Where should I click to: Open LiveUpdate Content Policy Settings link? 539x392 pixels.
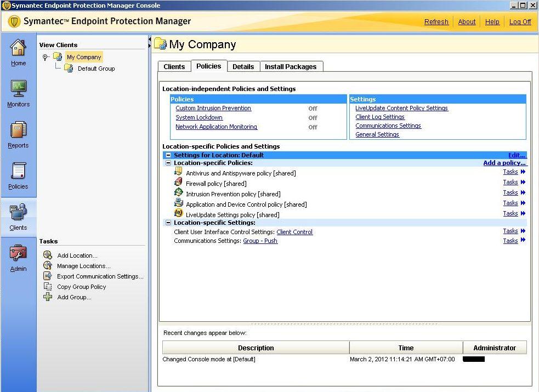(x=401, y=108)
